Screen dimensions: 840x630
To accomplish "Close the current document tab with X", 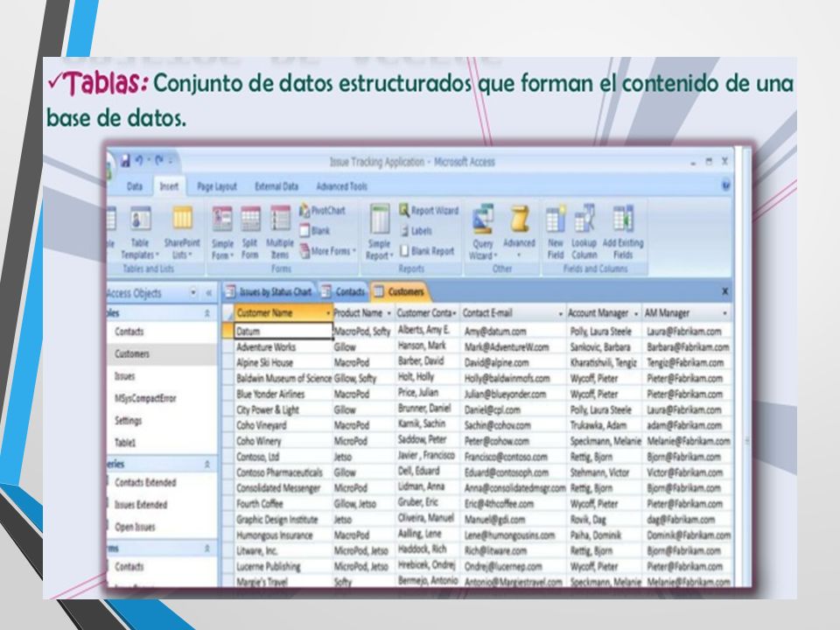I will pyautogui.click(x=724, y=291).
